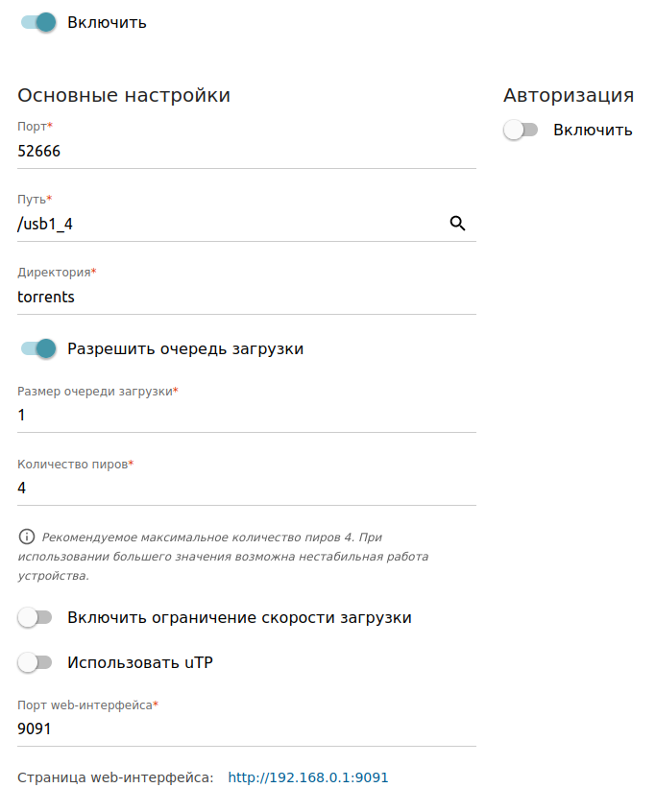Turn off the top Включить switch
The image size is (656, 812).
coord(38,22)
